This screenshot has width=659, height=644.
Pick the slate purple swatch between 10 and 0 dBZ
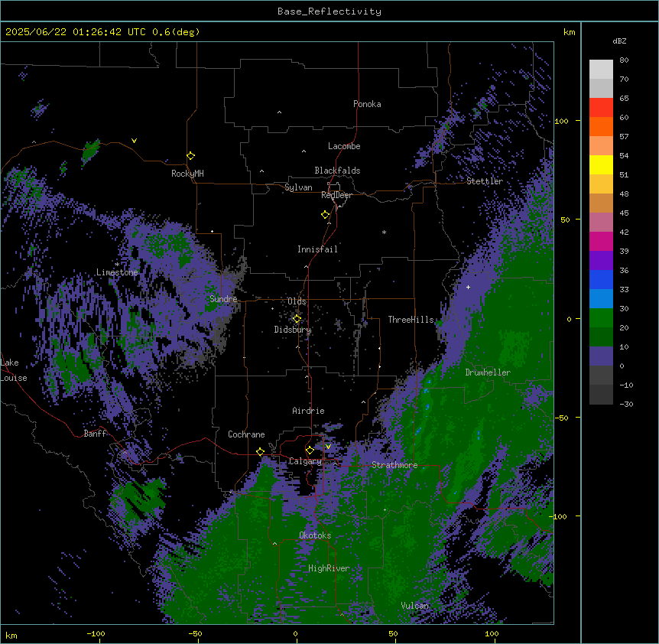pos(601,356)
